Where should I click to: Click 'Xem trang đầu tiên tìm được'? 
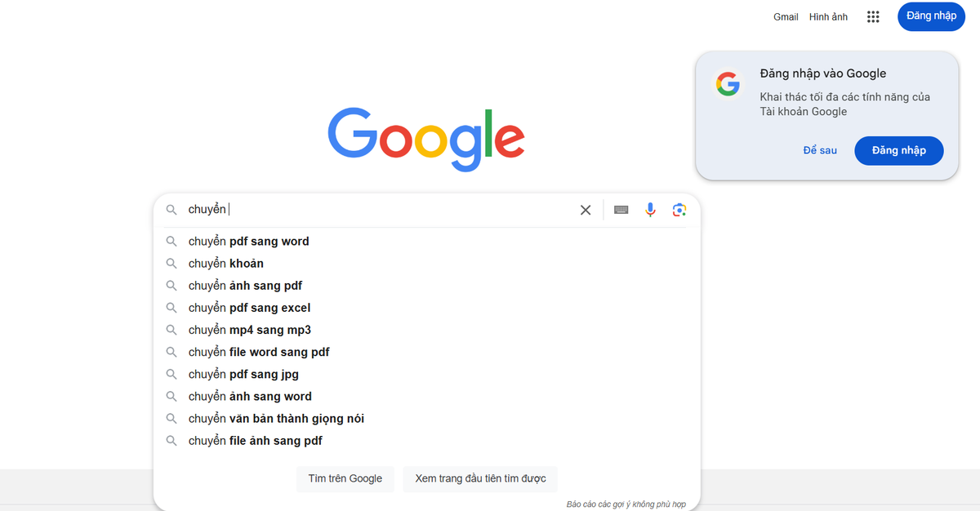click(479, 479)
